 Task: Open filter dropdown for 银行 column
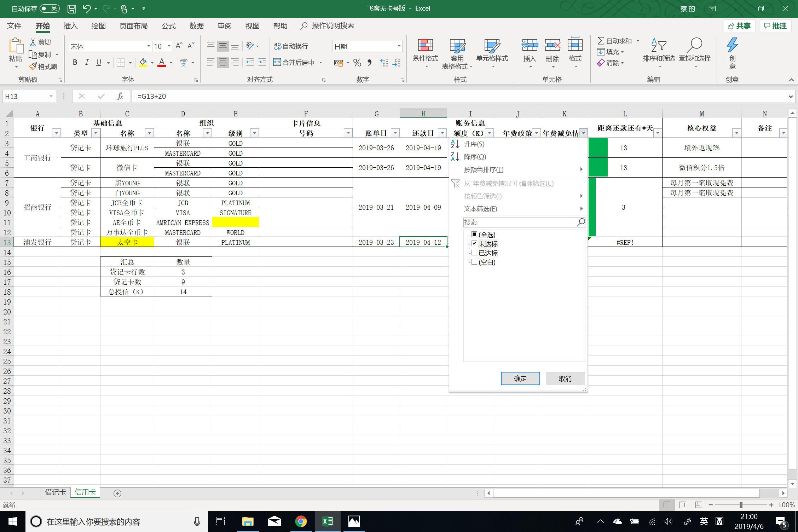point(56,133)
